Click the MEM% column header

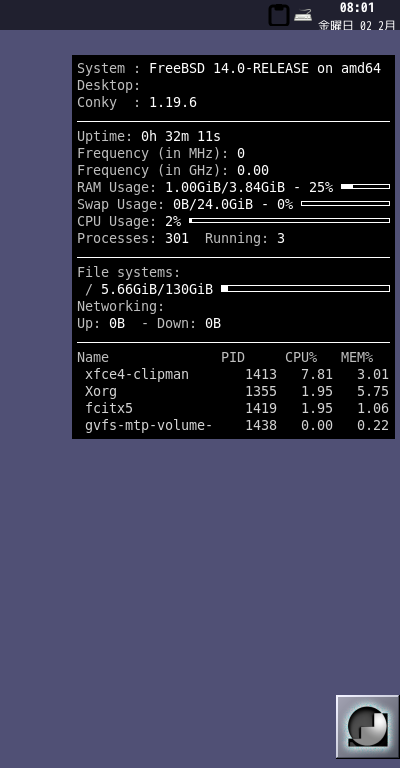click(357, 358)
